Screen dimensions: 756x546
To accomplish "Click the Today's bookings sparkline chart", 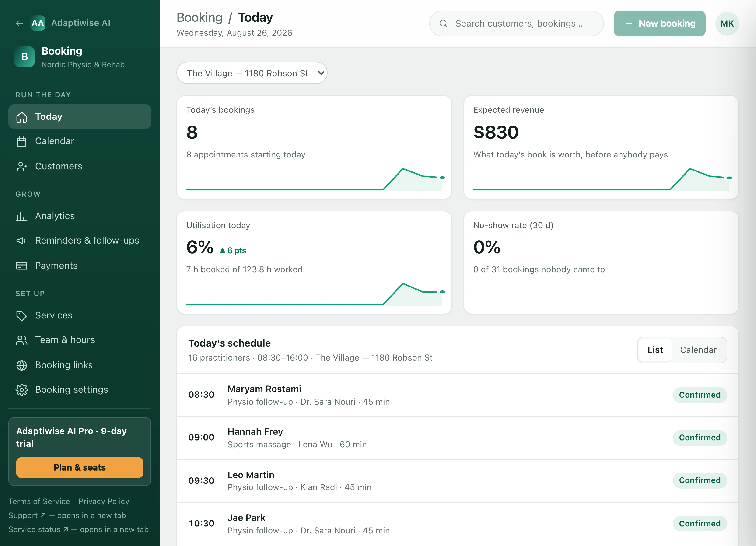I will click(315, 180).
